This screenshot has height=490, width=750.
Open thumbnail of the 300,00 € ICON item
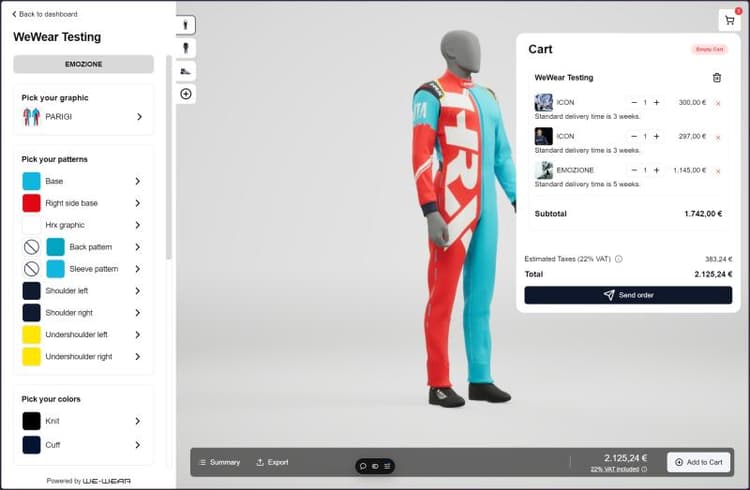[x=543, y=102]
